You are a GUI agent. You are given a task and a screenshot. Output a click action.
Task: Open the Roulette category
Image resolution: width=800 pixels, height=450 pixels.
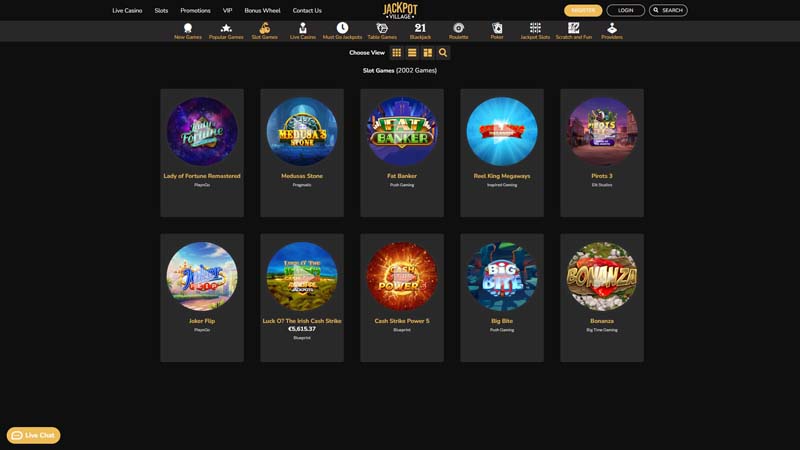(x=459, y=31)
